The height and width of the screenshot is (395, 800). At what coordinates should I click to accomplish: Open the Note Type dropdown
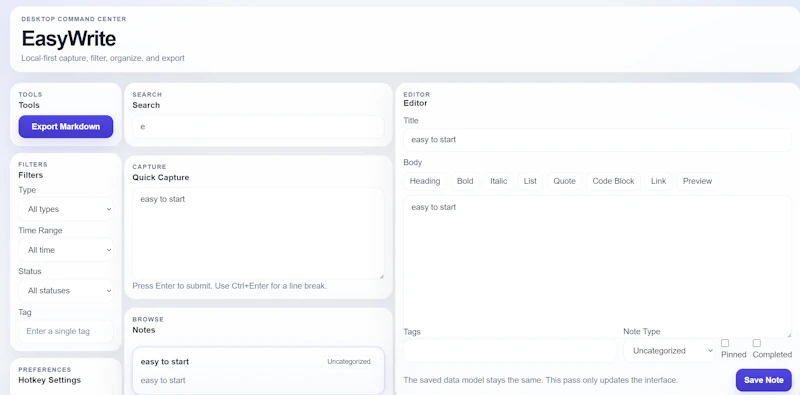[669, 351]
